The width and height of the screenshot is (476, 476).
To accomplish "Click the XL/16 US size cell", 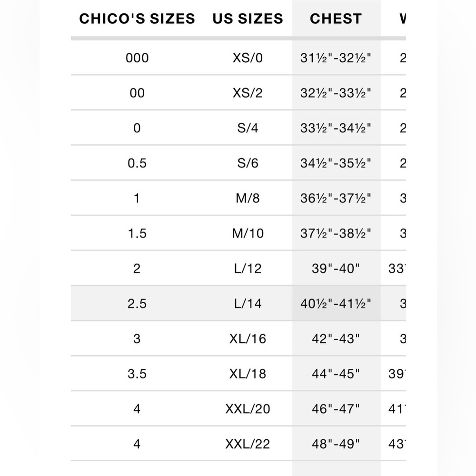I will [x=248, y=339].
